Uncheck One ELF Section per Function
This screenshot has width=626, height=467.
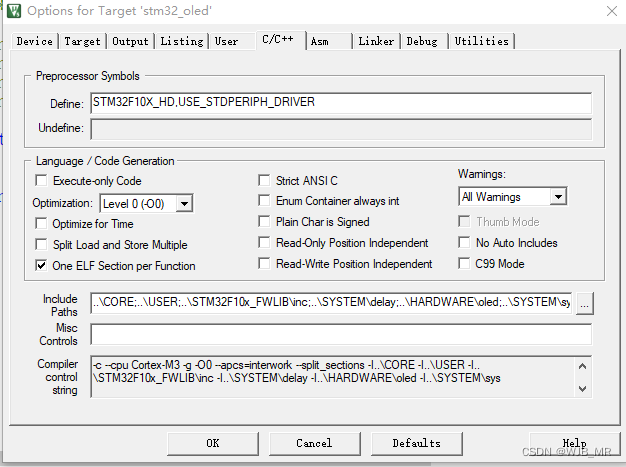click(x=41, y=265)
